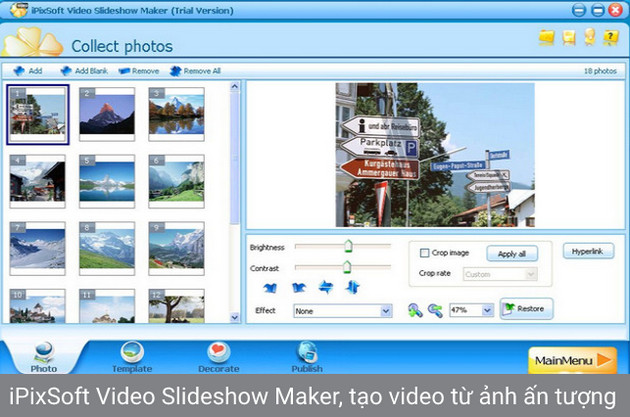The width and height of the screenshot is (630, 417).
Task: Select photo thumbnail 4
Action: tap(37, 181)
